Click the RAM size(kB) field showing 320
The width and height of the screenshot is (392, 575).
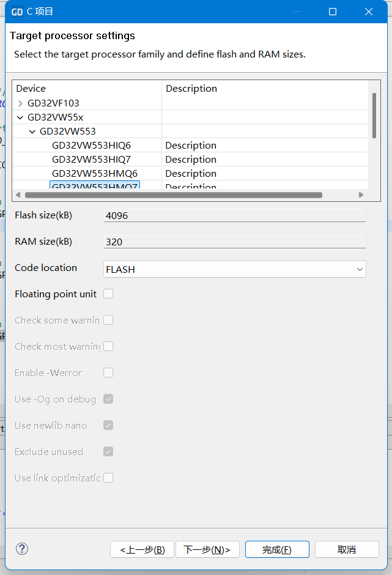(235, 242)
